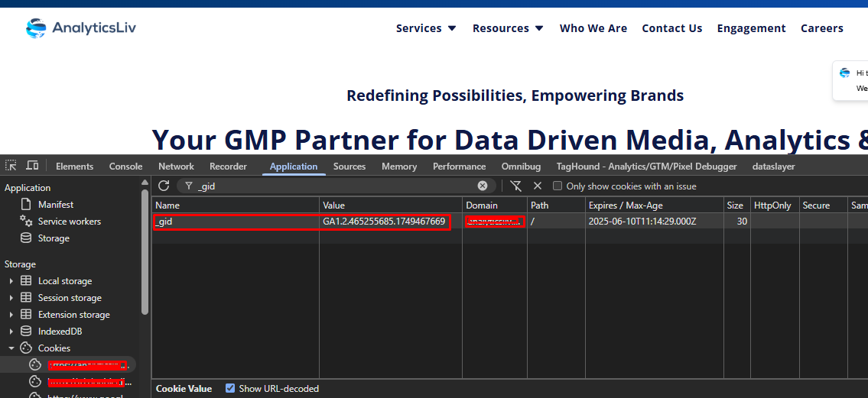Click the refresh cookies icon
Screen dimensions: 868x398
pyautogui.click(x=164, y=186)
